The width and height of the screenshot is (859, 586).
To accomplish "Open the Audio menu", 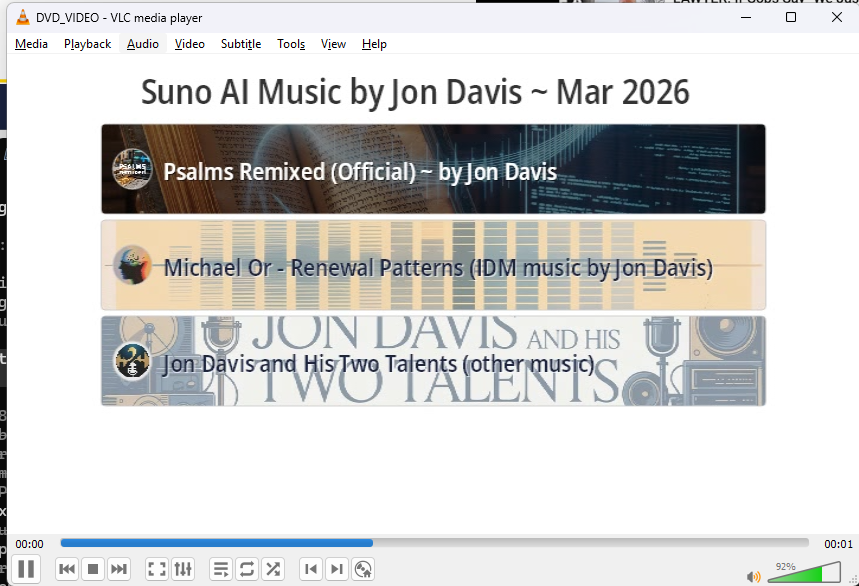I will (142, 44).
